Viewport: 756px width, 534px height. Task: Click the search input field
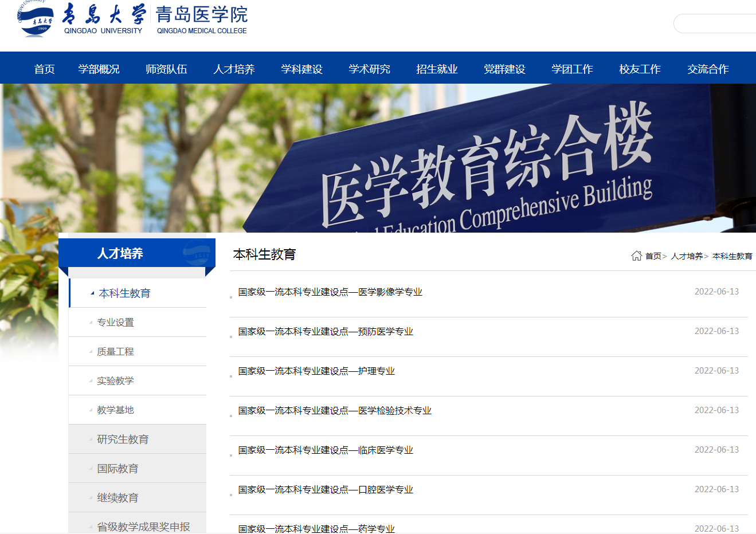(x=716, y=23)
